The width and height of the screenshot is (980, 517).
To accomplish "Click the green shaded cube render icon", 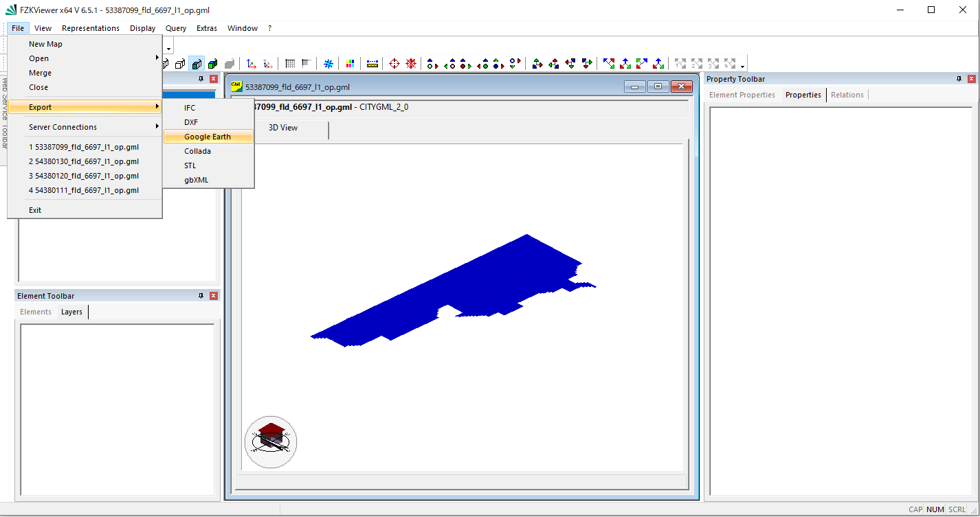I will (213, 64).
